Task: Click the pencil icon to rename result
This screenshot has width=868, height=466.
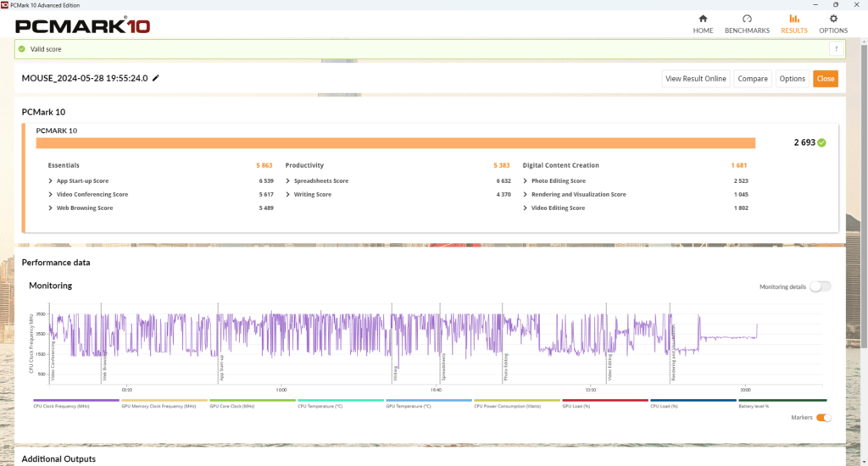Action: pyautogui.click(x=156, y=78)
